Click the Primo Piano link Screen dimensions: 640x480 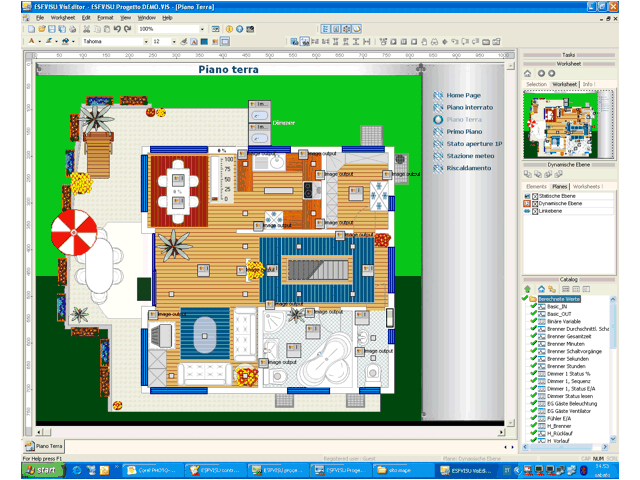click(464, 131)
